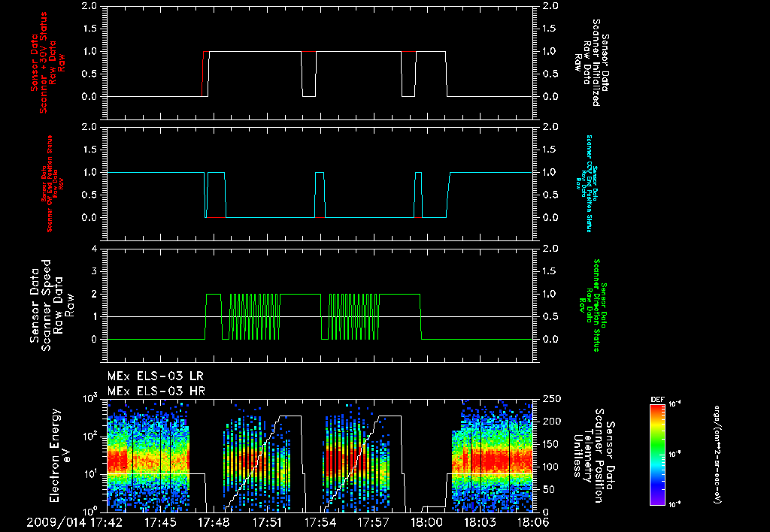
Task: Click the "DEF" label above the color bar
Action: coord(657,400)
